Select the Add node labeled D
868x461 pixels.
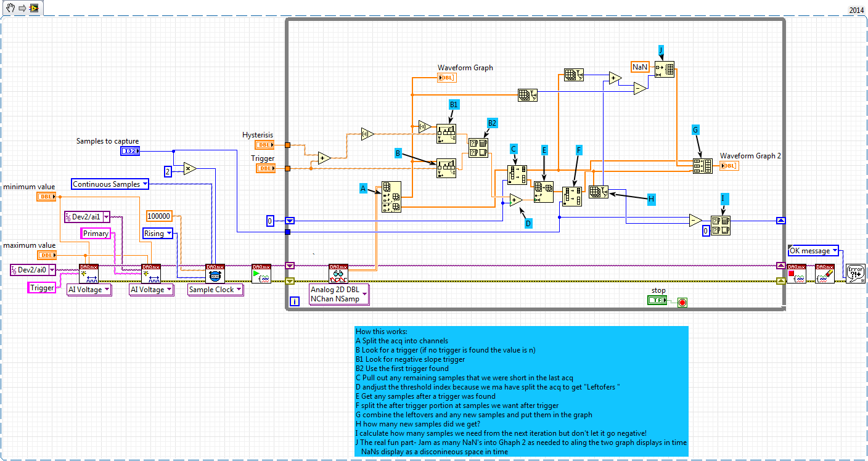[516, 200]
